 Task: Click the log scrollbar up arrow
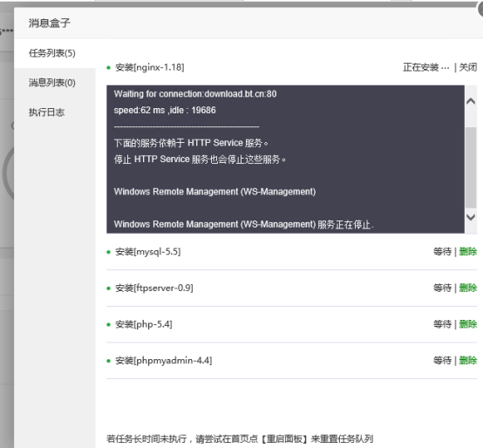point(471,101)
